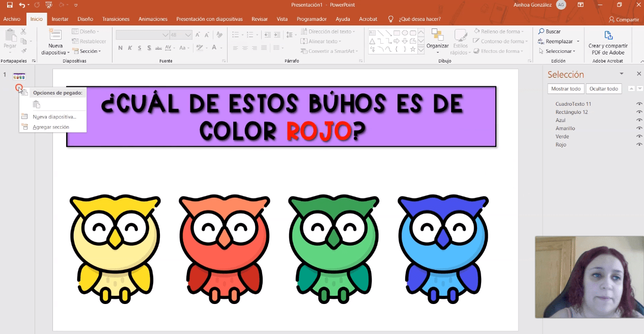
Task: Click Crear y compartir PDF de Adobe
Action: pos(608,42)
